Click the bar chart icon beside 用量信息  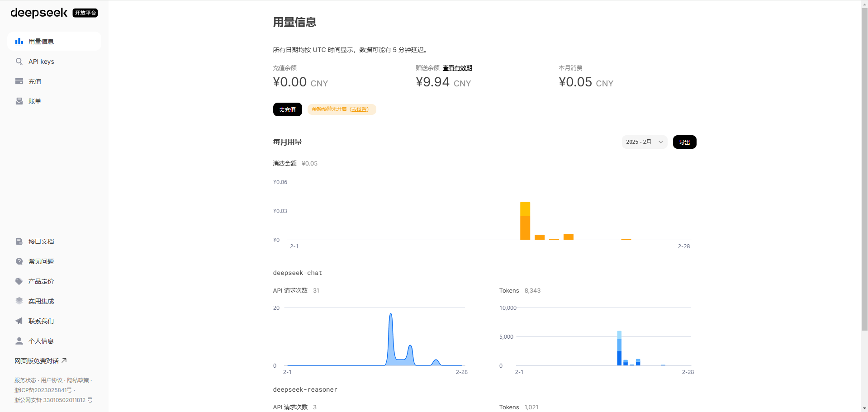[x=19, y=42]
